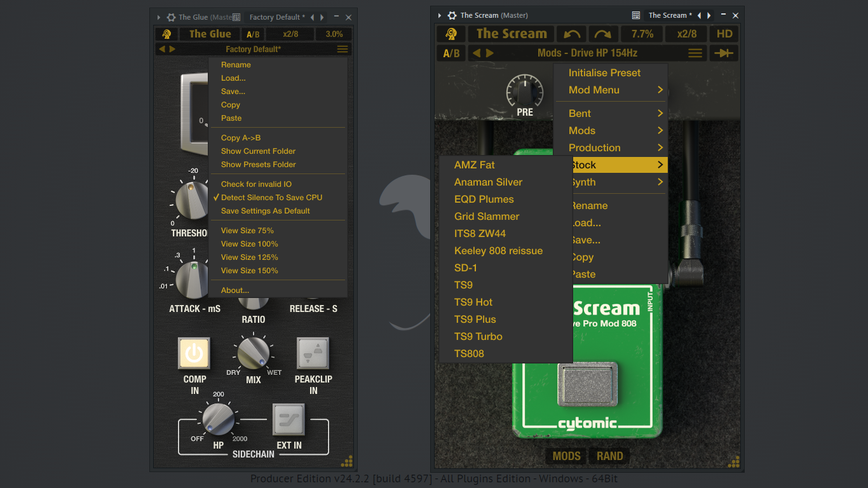Click the 3.0% CPU readout in The Glue
The image size is (868, 488).
click(334, 34)
